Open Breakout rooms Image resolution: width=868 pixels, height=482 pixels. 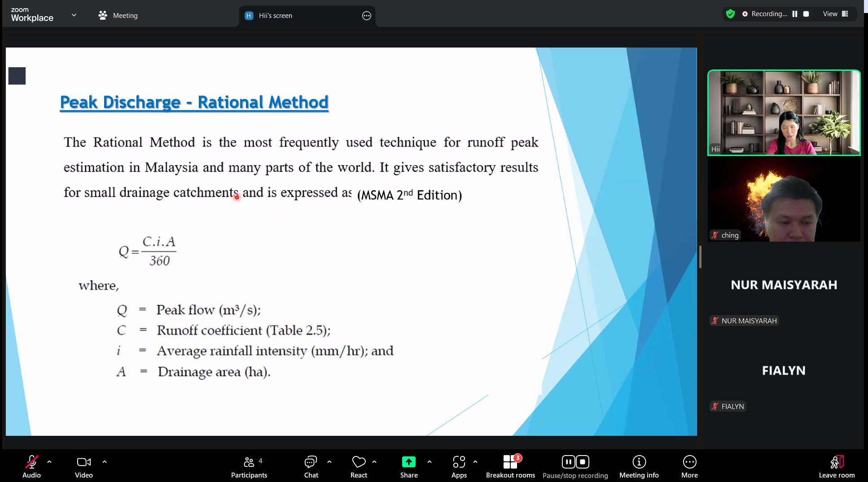pos(510,466)
